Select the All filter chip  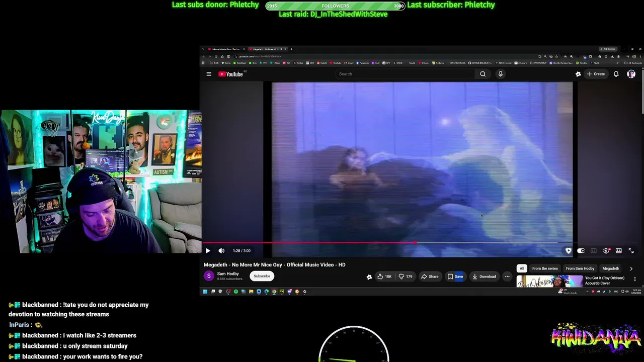(522, 268)
